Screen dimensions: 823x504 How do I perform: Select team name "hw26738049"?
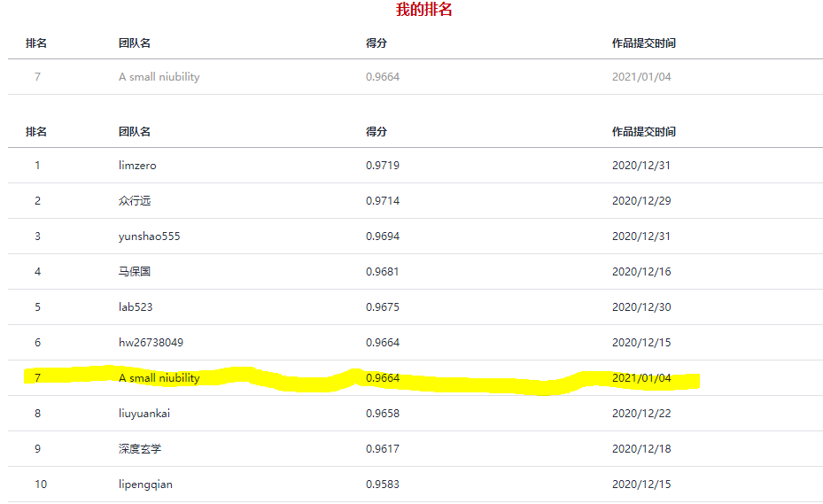tap(151, 342)
